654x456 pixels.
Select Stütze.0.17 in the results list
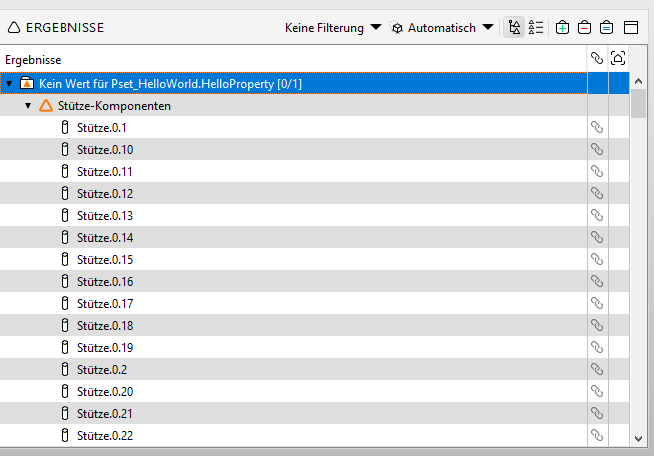[x=314, y=304]
